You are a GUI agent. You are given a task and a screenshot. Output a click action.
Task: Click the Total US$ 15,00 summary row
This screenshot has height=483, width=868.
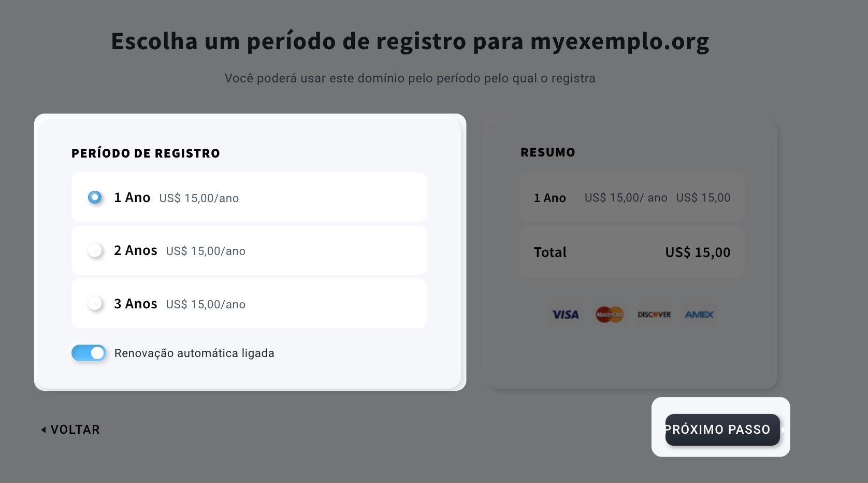coord(632,252)
